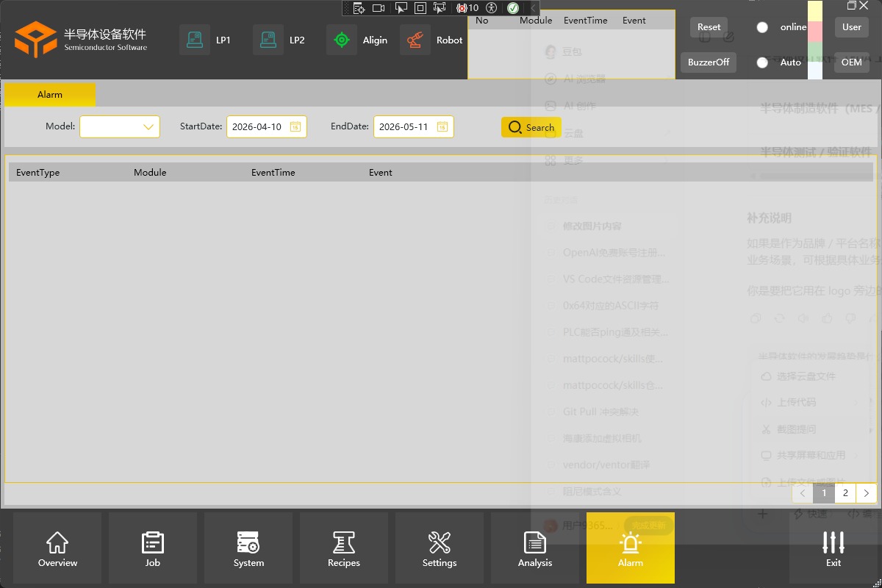Go to previous page with pagination arrow
Image resolution: width=882 pixels, height=588 pixels.
[803, 493]
